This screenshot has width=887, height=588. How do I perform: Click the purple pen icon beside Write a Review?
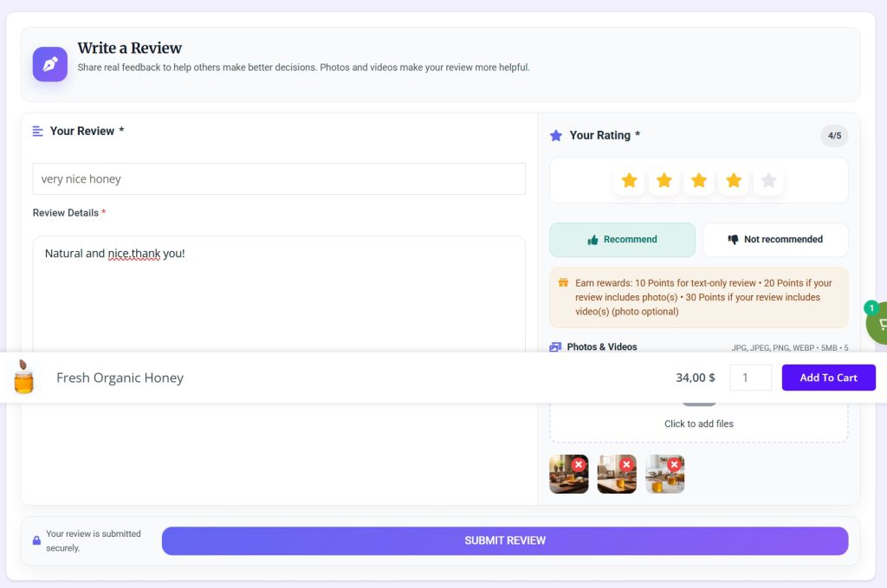pos(49,64)
